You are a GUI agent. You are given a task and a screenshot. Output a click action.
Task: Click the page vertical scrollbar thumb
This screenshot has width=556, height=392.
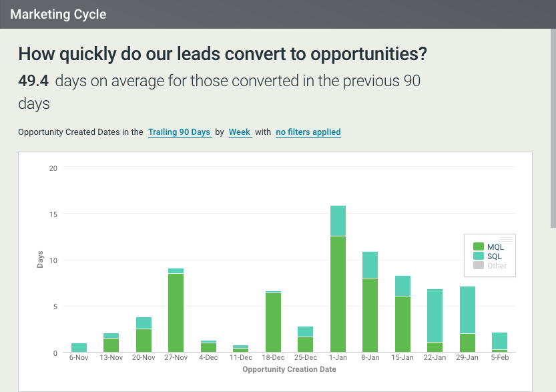point(553,114)
